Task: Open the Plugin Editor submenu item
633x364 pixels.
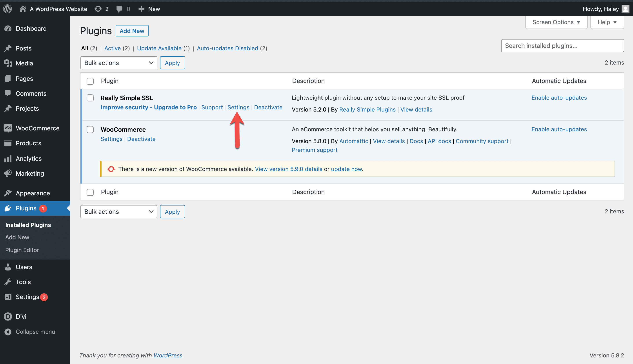Action: pos(22,250)
